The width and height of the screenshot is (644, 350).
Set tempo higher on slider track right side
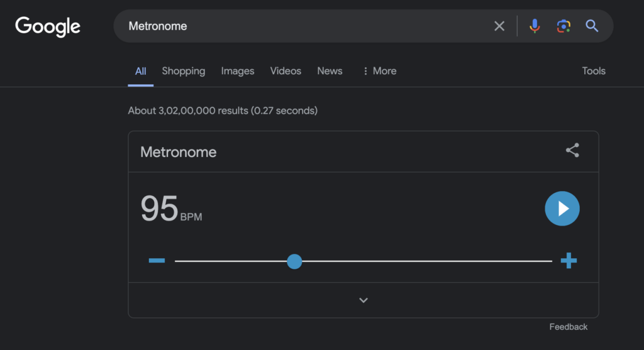pyautogui.click(x=427, y=261)
